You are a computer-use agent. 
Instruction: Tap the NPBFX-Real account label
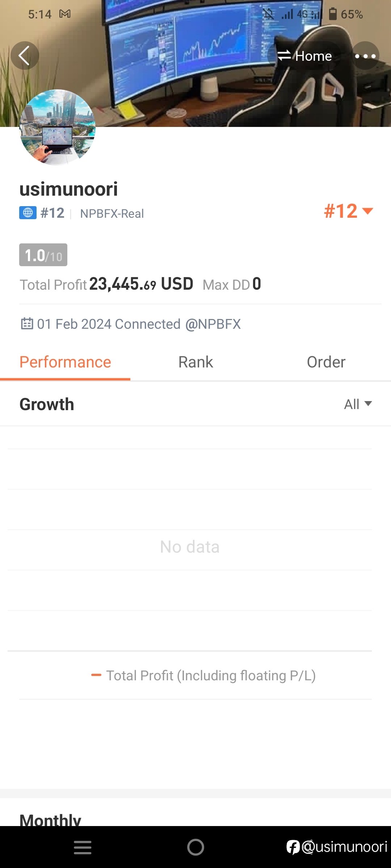point(112,213)
